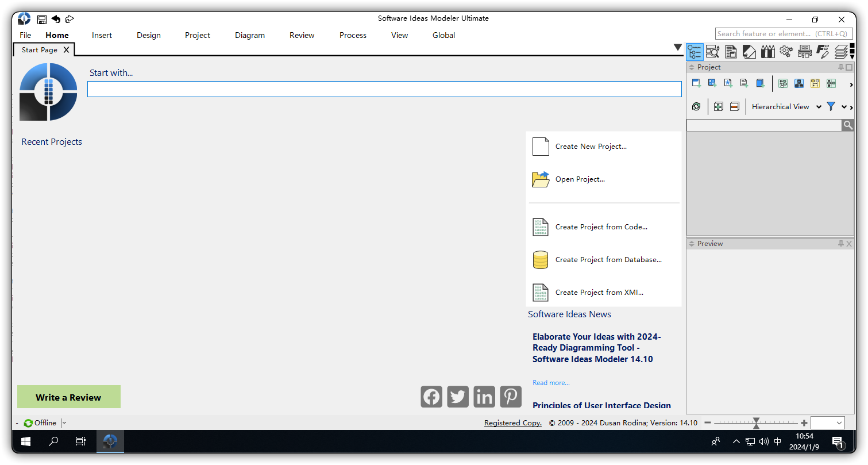Image resolution: width=868 pixels, height=465 pixels.
Task: Click the expand all icon in Project panel
Action: [x=718, y=106]
